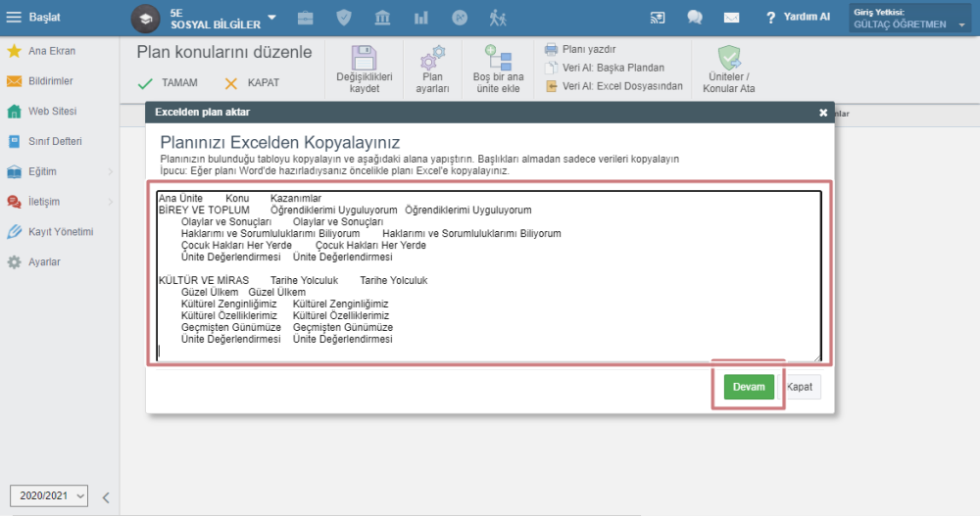Open Web Sitesi in sidebar
The image size is (980, 516).
tap(53, 112)
